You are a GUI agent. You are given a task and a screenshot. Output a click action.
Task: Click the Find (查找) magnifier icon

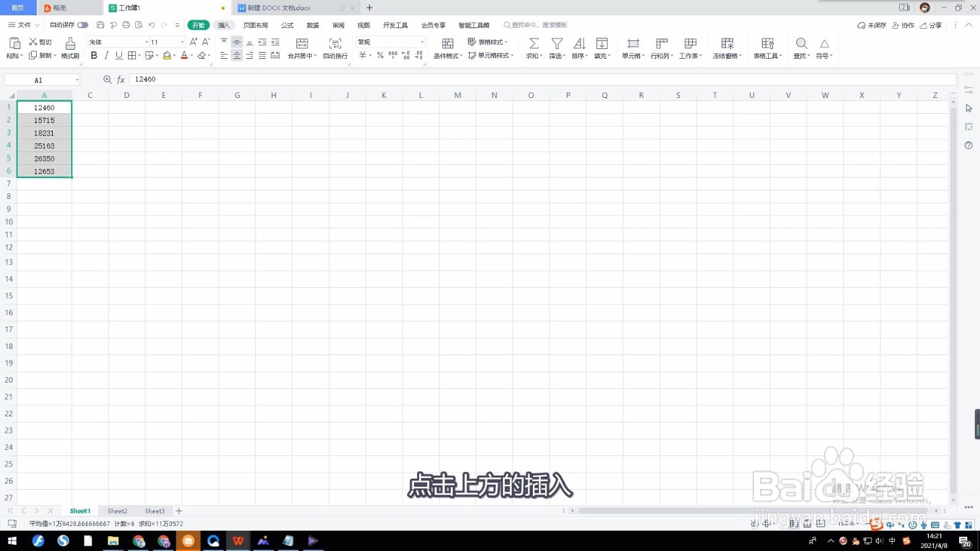click(801, 43)
